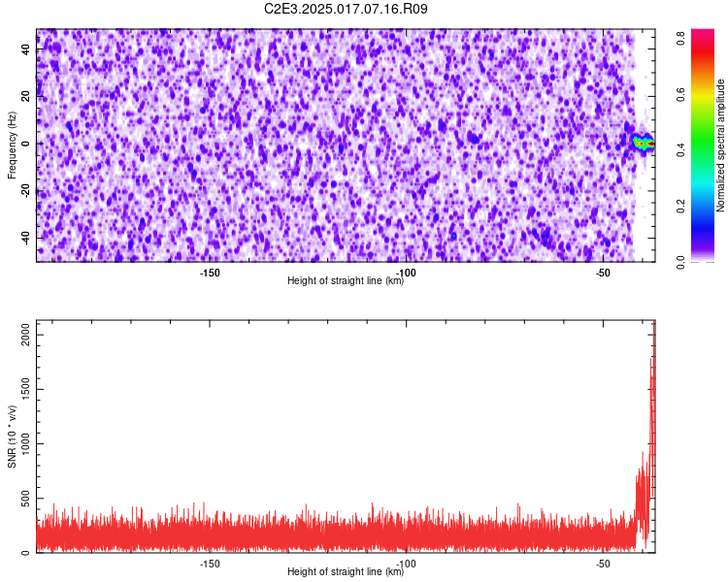Click the red top of the colorbar
The image size is (728, 582).
coord(703,44)
